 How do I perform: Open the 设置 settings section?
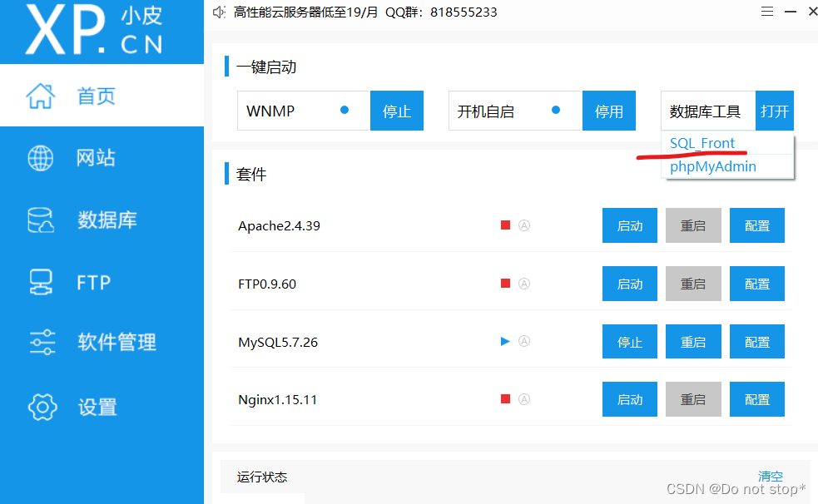[x=102, y=407]
